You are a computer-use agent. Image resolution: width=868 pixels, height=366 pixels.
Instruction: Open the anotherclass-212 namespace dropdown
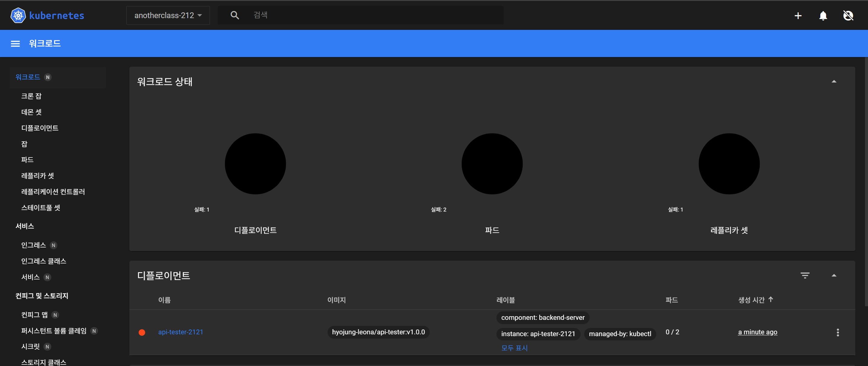(x=168, y=15)
